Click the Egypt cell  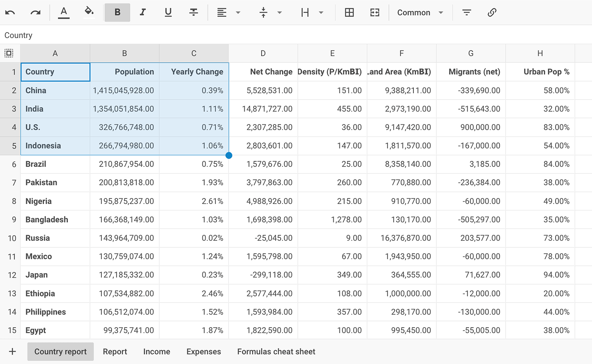point(56,330)
